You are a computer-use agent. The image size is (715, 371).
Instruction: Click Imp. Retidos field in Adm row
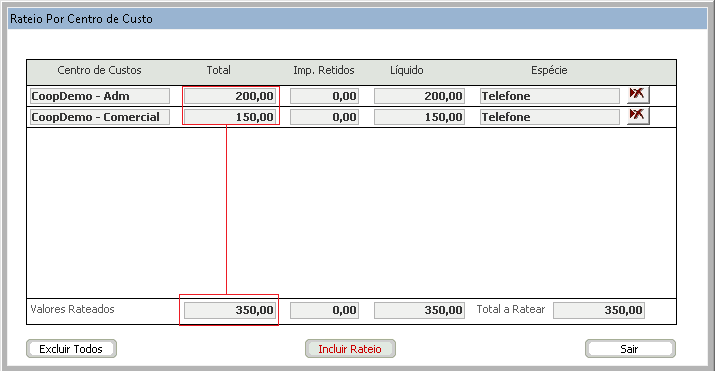324,96
